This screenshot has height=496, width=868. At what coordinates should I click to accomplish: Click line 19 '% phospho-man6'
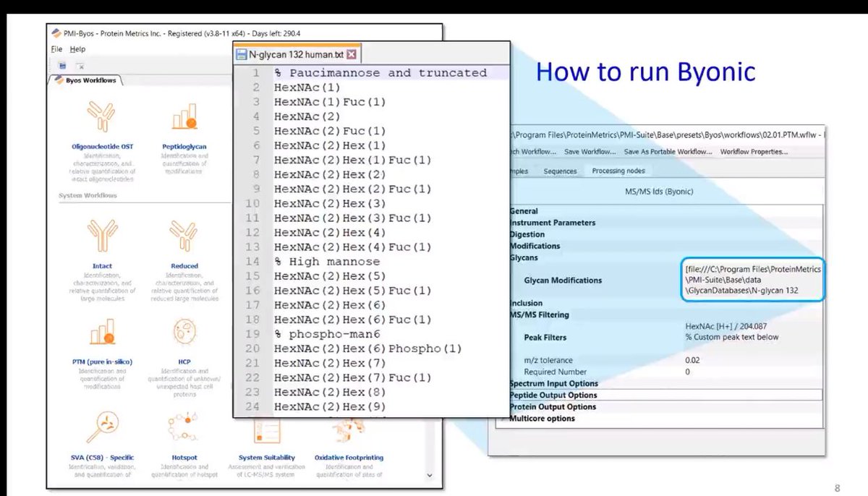click(x=327, y=334)
